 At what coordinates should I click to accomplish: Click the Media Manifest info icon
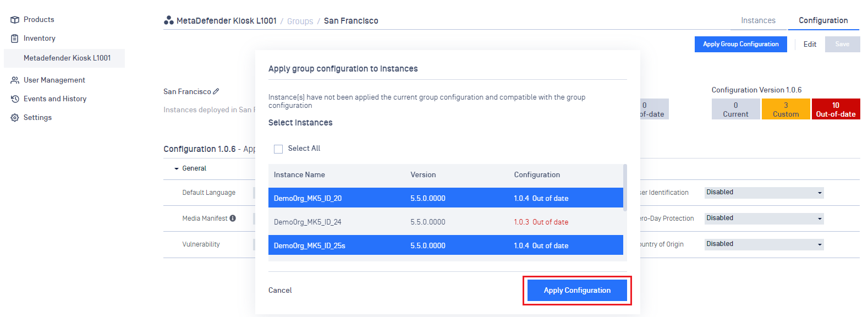click(233, 218)
